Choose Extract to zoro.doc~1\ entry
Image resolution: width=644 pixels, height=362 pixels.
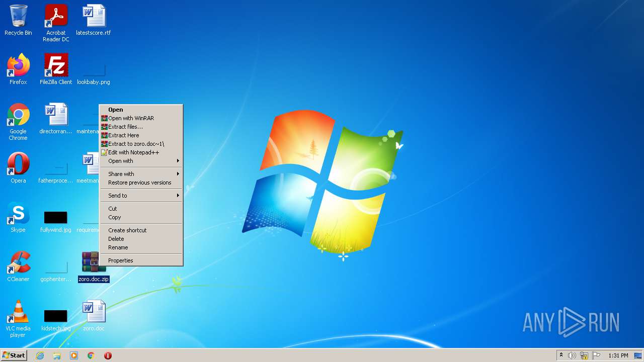pyautogui.click(x=141, y=144)
